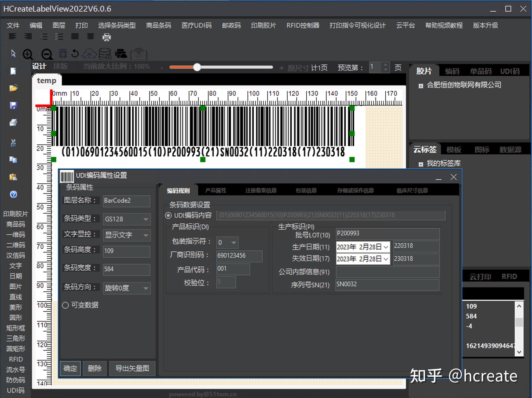Click the zoom out magnifier icon
532x398 pixels.
47,55
